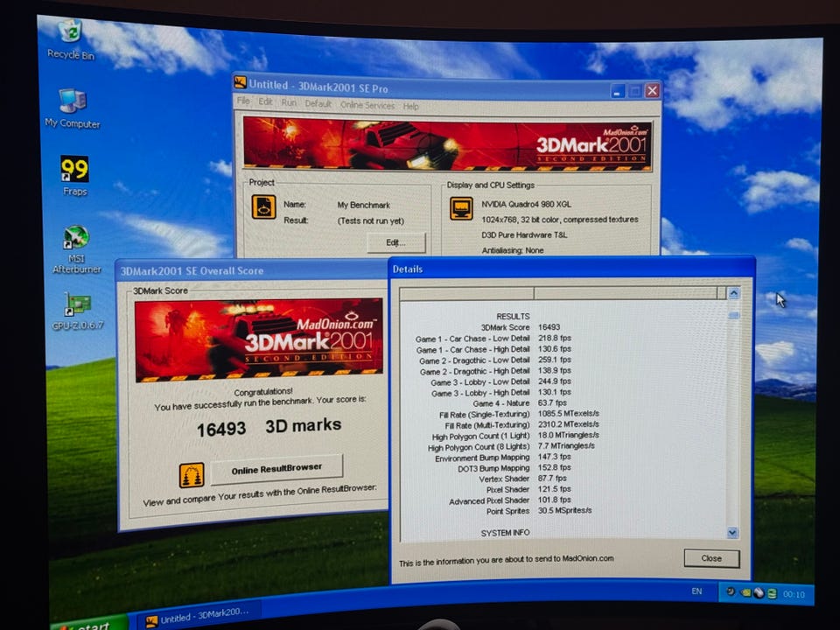840x630 pixels.
Task: Click the High Polygon Count (8 Lights) row
Action: coord(510,446)
